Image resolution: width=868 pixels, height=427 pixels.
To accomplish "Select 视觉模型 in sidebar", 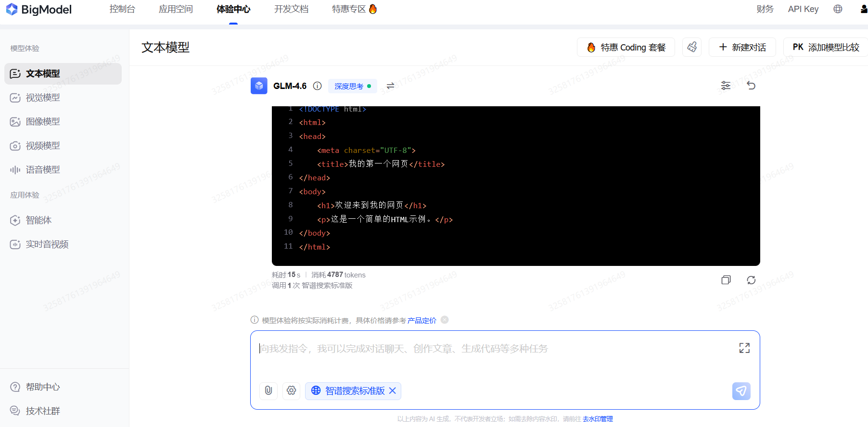I will click(63, 98).
